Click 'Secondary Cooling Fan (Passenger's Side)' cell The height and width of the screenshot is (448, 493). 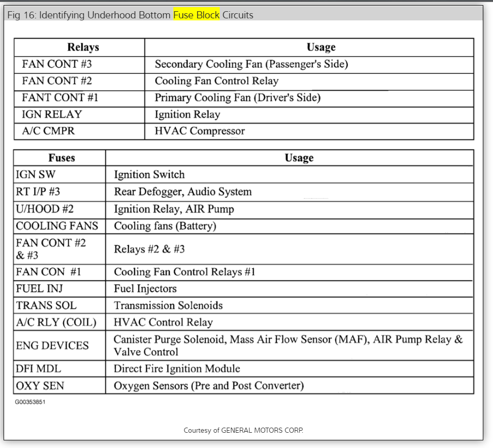click(309, 65)
